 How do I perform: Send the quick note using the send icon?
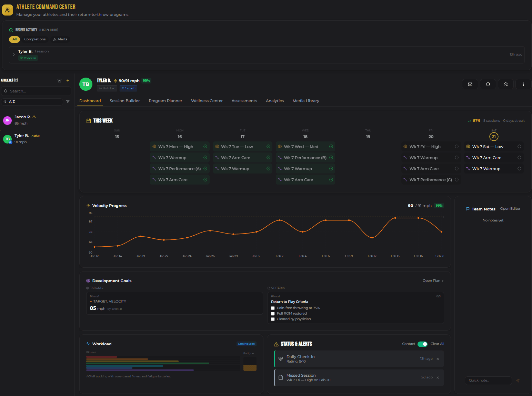518,380
